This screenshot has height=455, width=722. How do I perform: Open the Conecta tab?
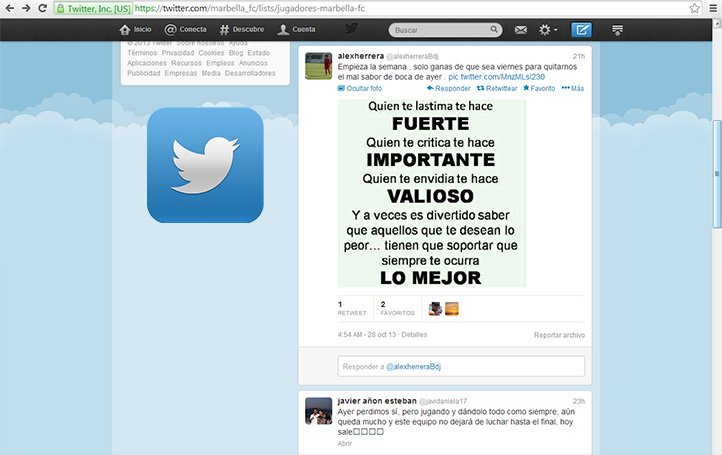[186, 29]
